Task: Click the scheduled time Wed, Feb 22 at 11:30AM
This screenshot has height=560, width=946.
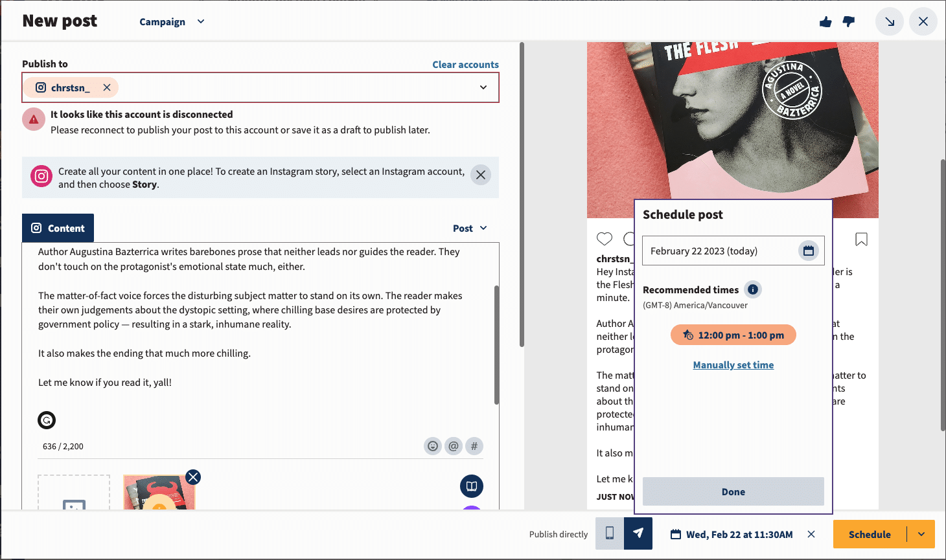Action: coord(732,535)
